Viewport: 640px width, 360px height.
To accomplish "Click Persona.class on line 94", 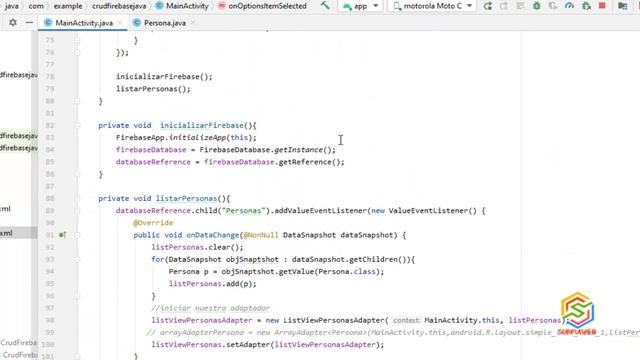I will [x=347, y=271].
